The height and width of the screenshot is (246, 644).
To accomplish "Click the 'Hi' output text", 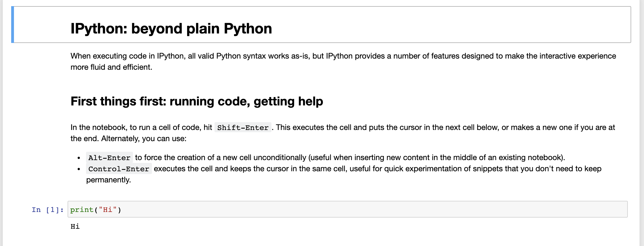I will click(x=75, y=226).
